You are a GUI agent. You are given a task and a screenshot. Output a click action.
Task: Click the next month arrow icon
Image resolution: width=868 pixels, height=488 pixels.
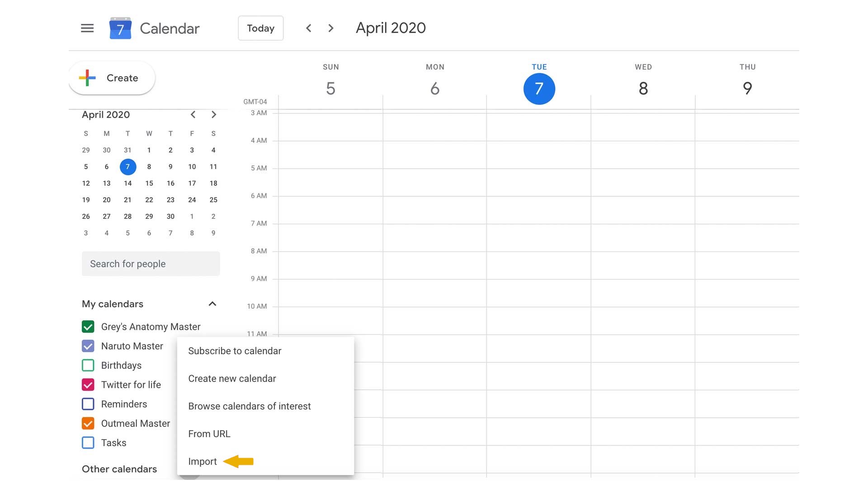213,114
